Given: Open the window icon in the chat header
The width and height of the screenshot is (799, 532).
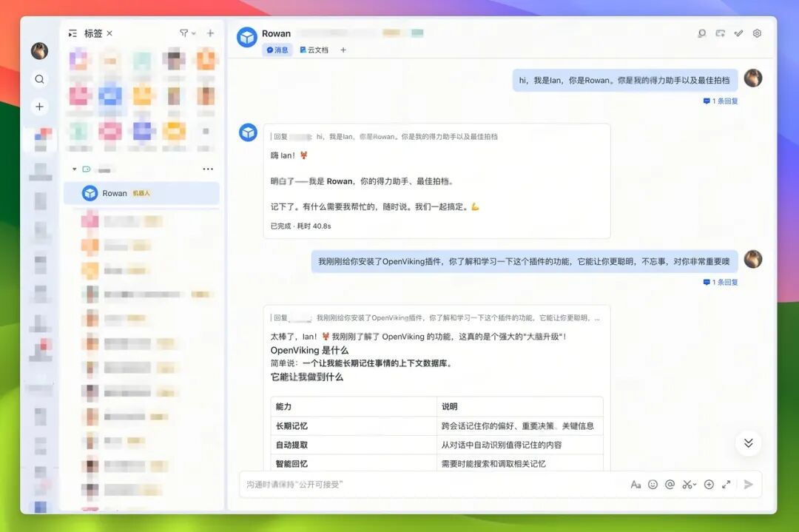Looking at the screenshot, I should click(720, 33).
